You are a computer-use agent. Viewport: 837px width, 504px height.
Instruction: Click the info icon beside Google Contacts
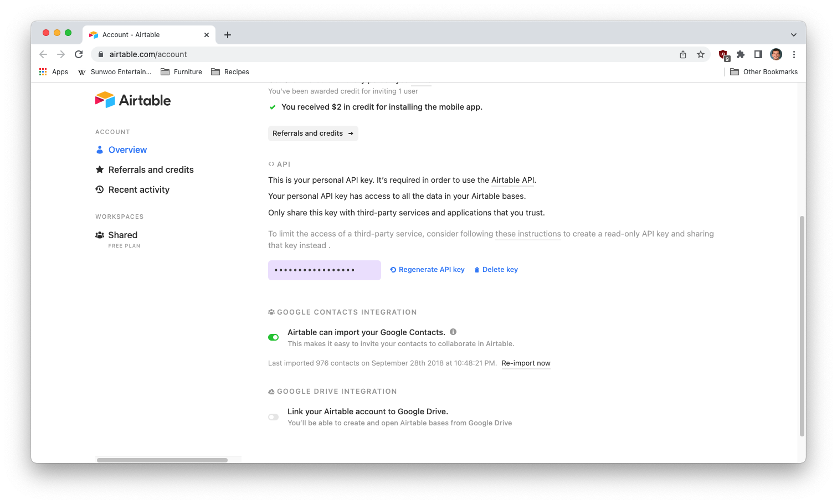[x=453, y=332]
